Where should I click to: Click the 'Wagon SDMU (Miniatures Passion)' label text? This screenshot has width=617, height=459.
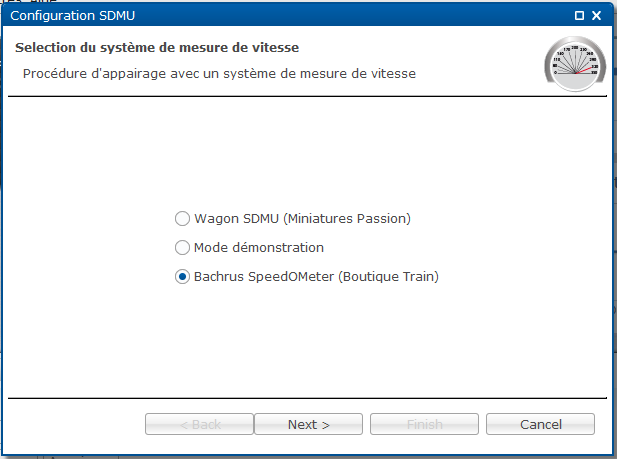tap(302, 218)
